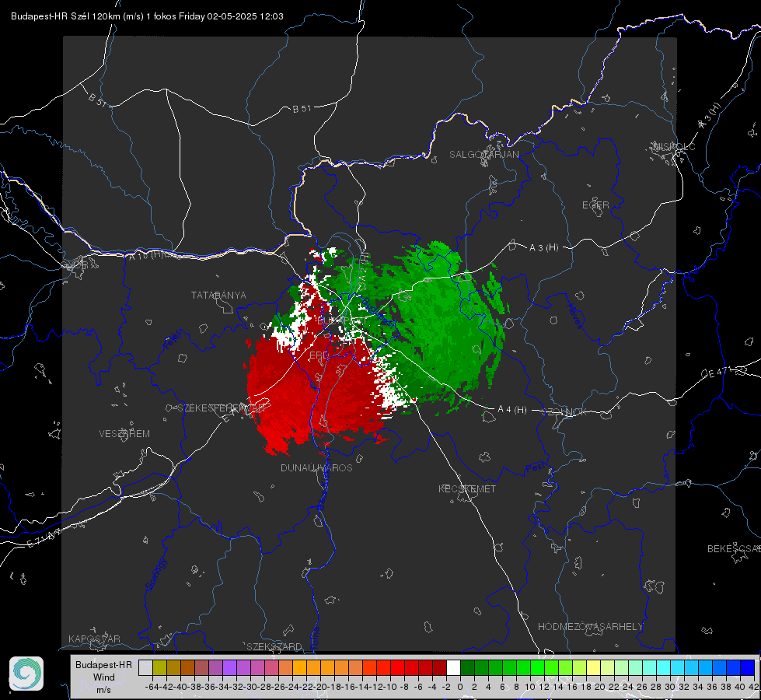The width and height of the screenshot is (761, 700).
Task: Click the radar title text at top left
Action: pyautogui.click(x=147, y=16)
